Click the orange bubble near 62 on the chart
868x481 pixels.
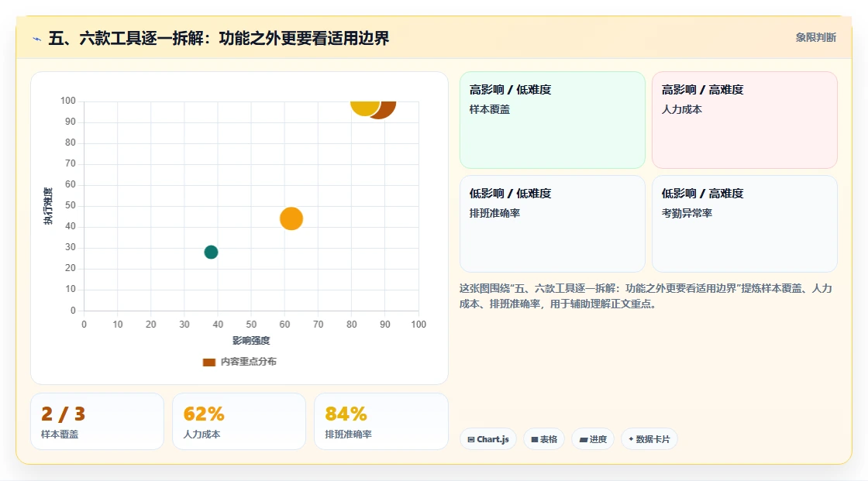pos(291,218)
